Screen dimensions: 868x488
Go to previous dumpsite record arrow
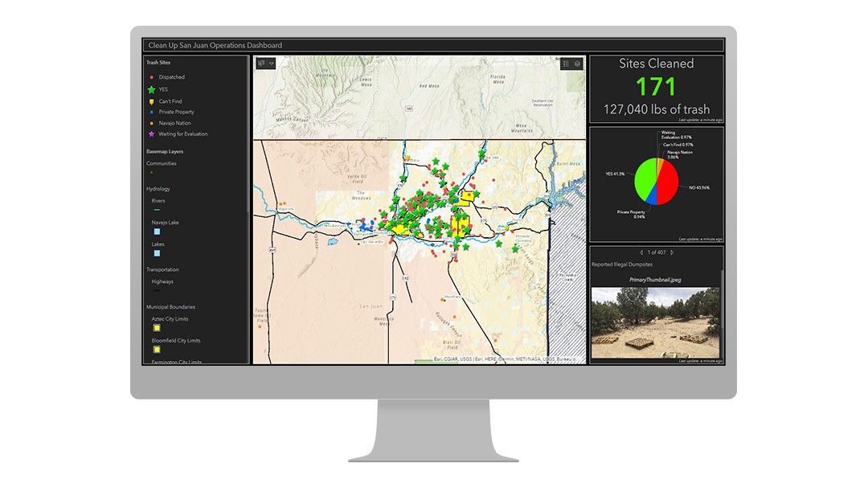pos(641,252)
